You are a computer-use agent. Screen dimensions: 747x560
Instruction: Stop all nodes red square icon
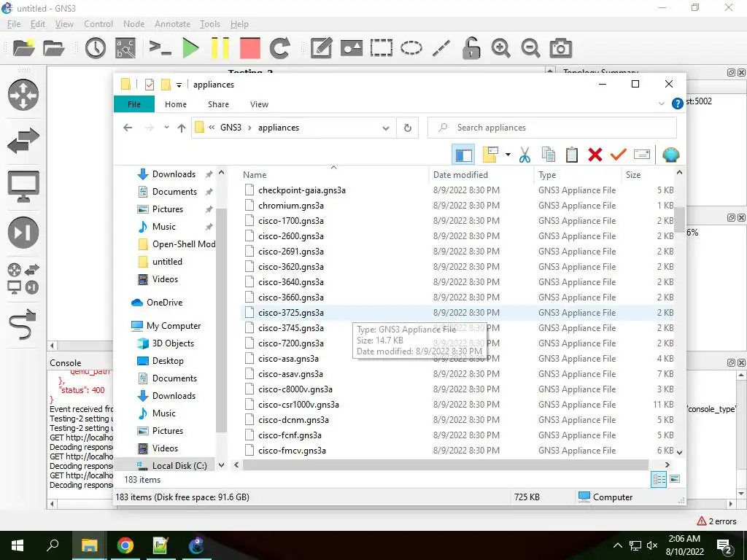pyautogui.click(x=250, y=48)
